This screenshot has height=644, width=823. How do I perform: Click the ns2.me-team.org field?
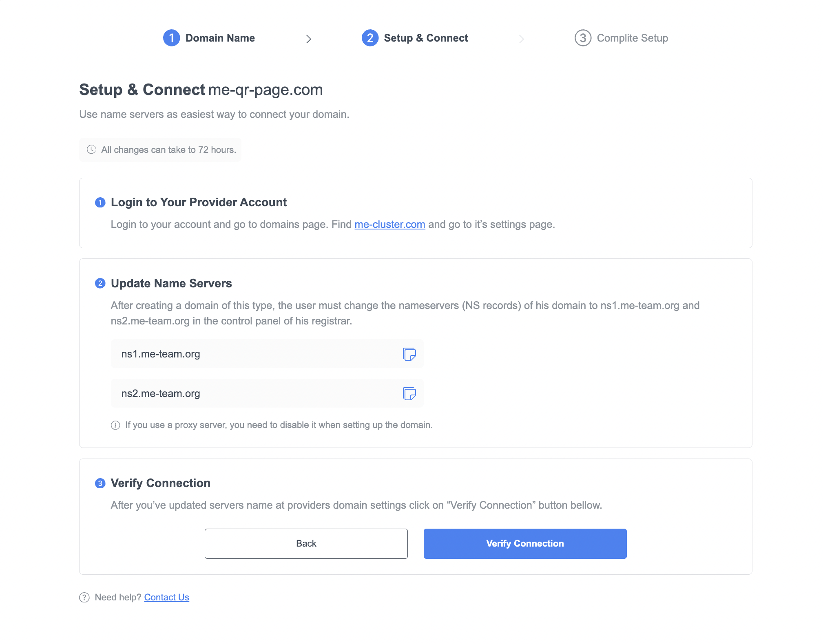[x=253, y=393]
